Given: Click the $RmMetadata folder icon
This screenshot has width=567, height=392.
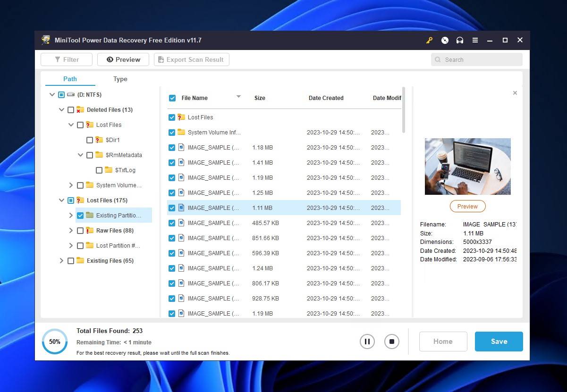Looking at the screenshot, I should [99, 155].
